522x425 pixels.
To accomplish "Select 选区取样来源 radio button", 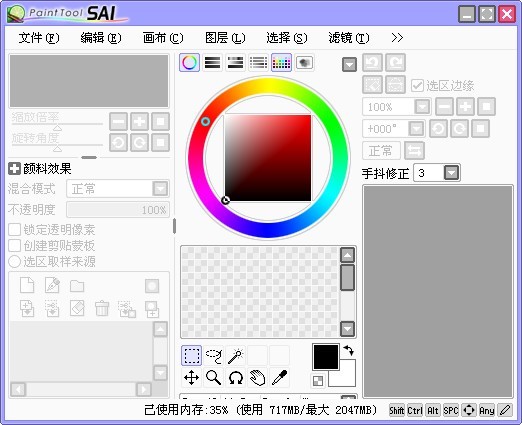I will pyautogui.click(x=14, y=262).
